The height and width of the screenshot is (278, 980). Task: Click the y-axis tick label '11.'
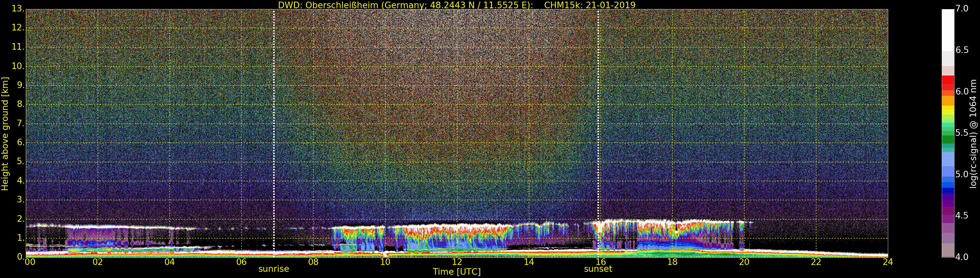pos(18,47)
